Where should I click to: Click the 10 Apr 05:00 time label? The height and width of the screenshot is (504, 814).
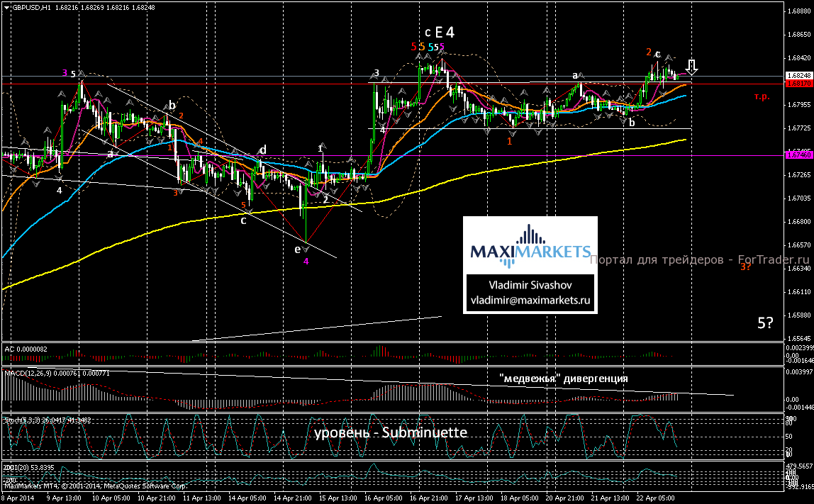(x=111, y=498)
